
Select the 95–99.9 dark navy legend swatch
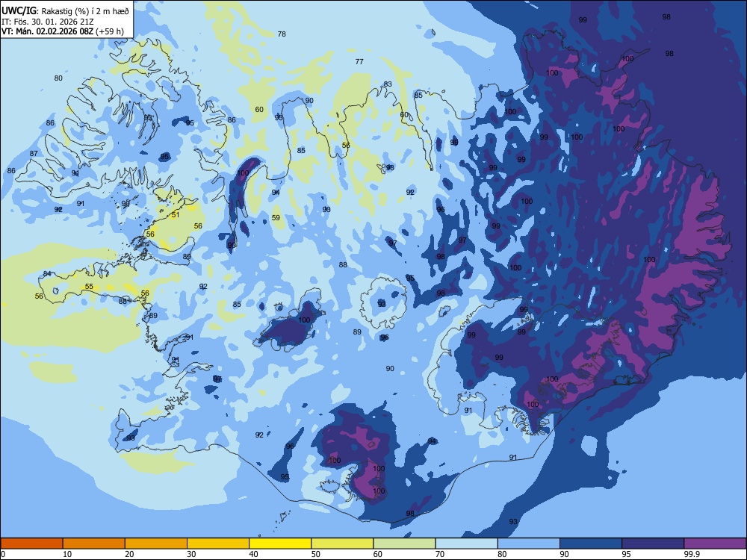pos(653,544)
